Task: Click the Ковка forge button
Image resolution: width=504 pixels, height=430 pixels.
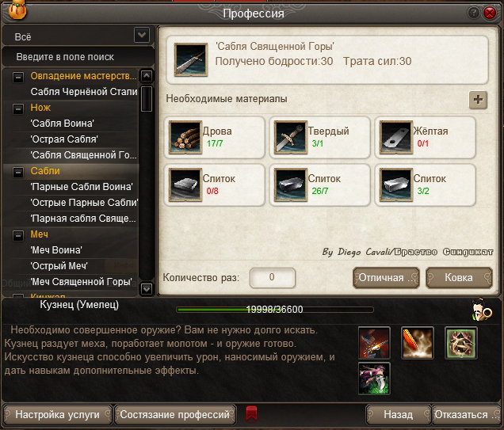Action: pyautogui.click(x=459, y=277)
